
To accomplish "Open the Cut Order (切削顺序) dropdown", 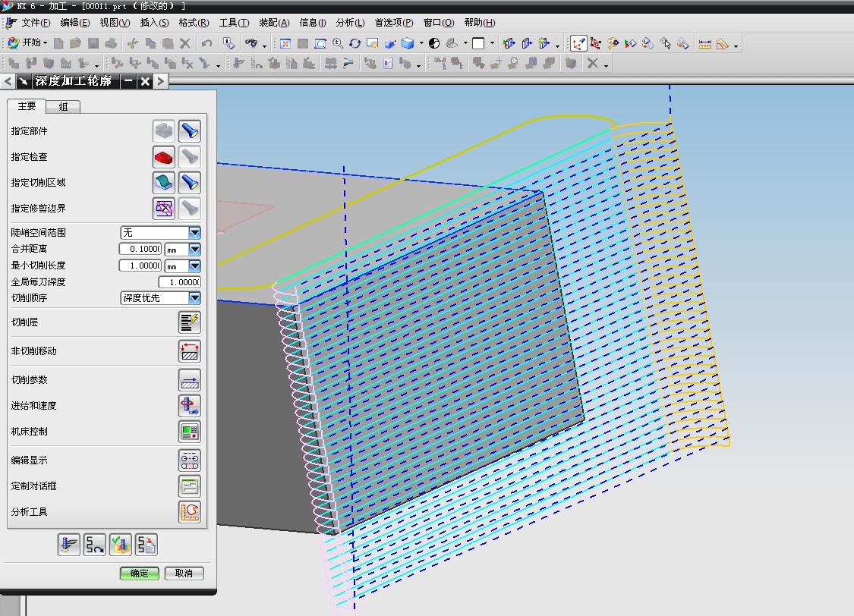I will coord(194,297).
